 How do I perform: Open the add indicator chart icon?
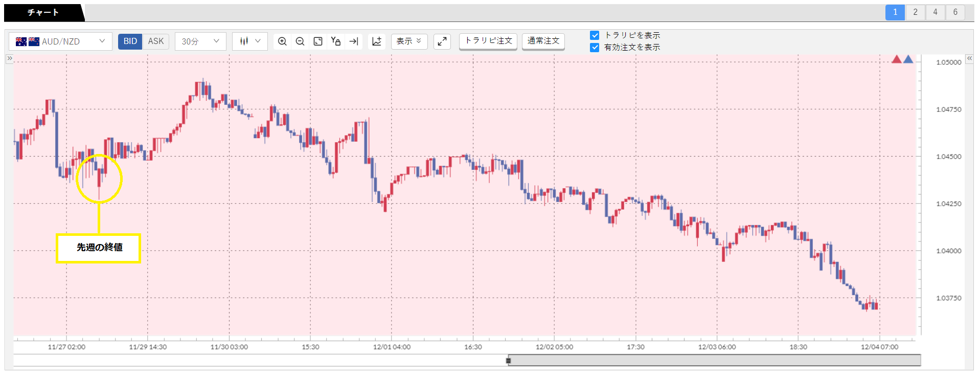pos(377,41)
